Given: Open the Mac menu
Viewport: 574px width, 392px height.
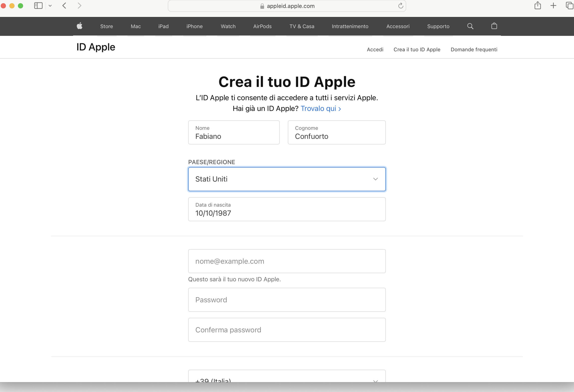Looking at the screenshot, I should point(136,26).
